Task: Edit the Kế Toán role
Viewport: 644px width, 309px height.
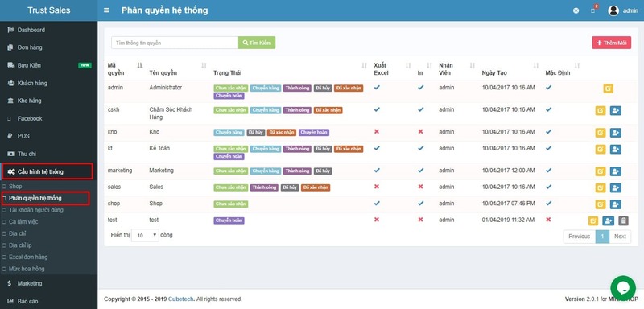Action: point(601,149)
